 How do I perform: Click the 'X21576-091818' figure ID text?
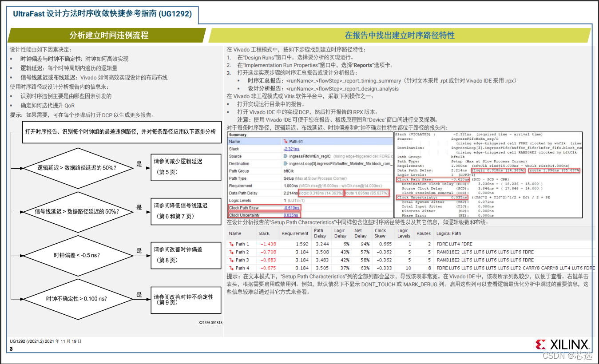tap(210, 323)
